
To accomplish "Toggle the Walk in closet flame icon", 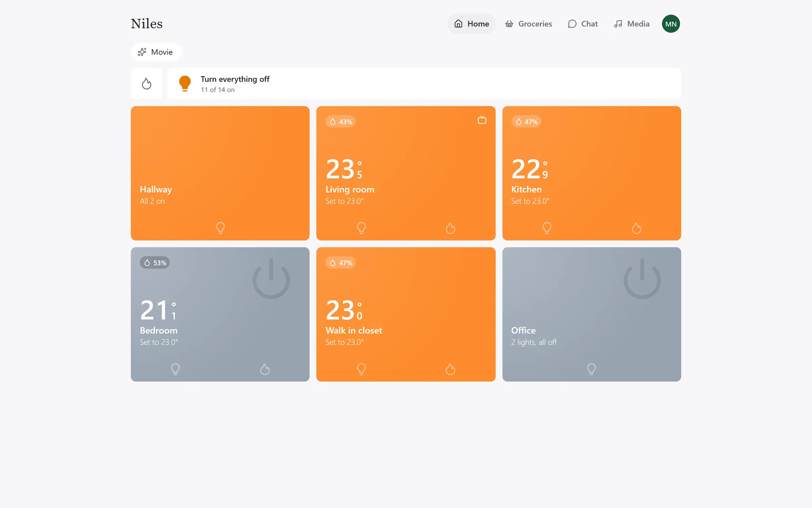I will [450, 369].
